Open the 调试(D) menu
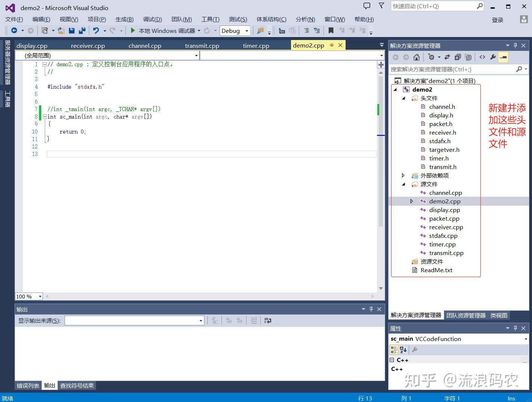Image resolution: width=532 pixels, height=402 pixels. tap(152, 19)
